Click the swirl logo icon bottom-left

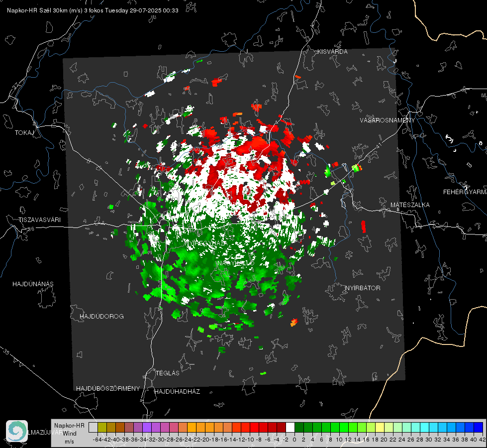pos(17,431)
